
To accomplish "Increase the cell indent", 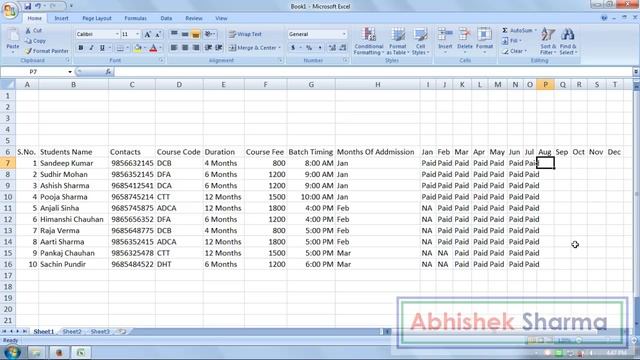I will [x=219, y=48].
